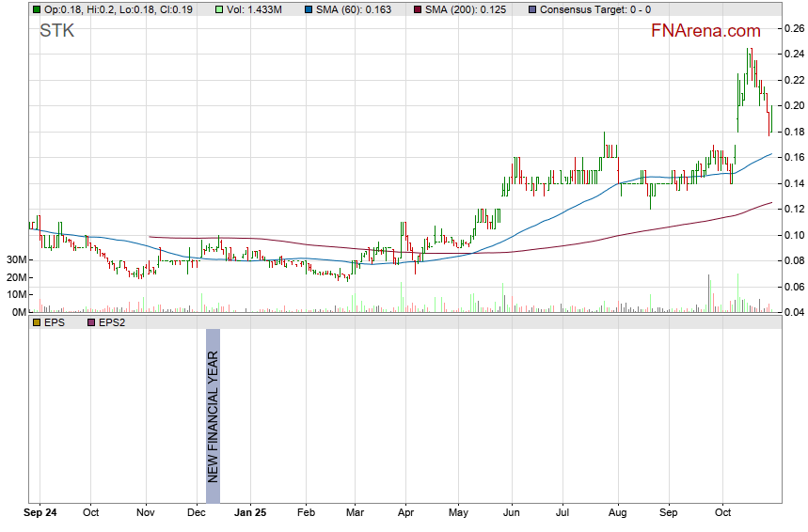Click the light green Vol legend swatch
This screenshot has height=532, width=808.
[x=219, y=8]
